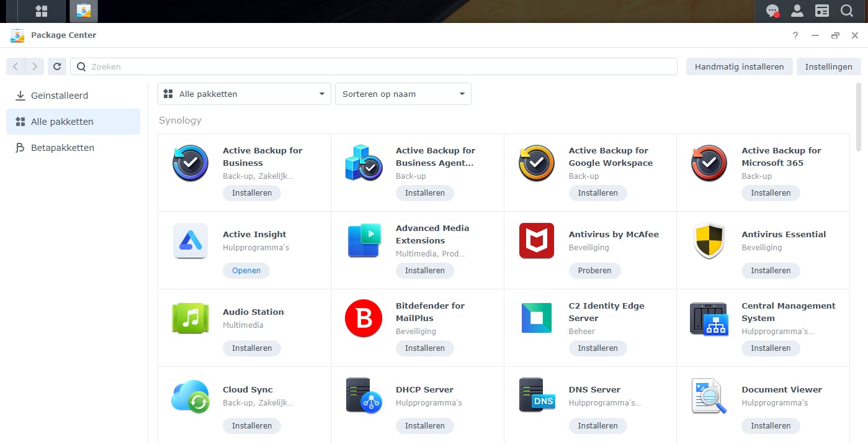Install Bitdefender for MailPlus
Viewport: 868px width, 444px height.
pos(425,348)
